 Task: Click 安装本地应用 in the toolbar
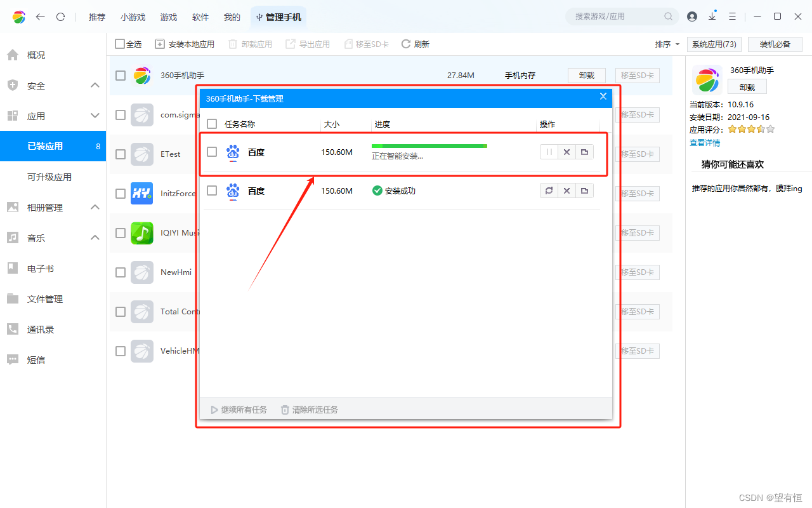click(x=185, y=44)
